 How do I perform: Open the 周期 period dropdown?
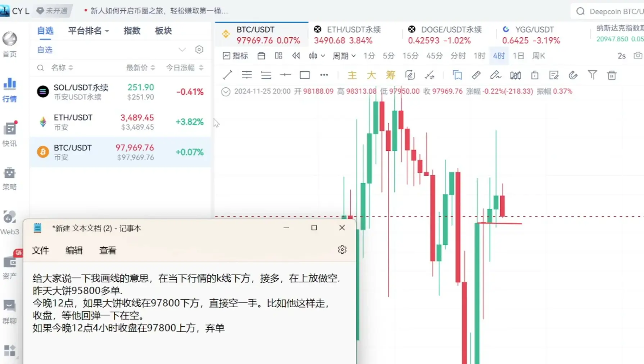tap(344, 56)
